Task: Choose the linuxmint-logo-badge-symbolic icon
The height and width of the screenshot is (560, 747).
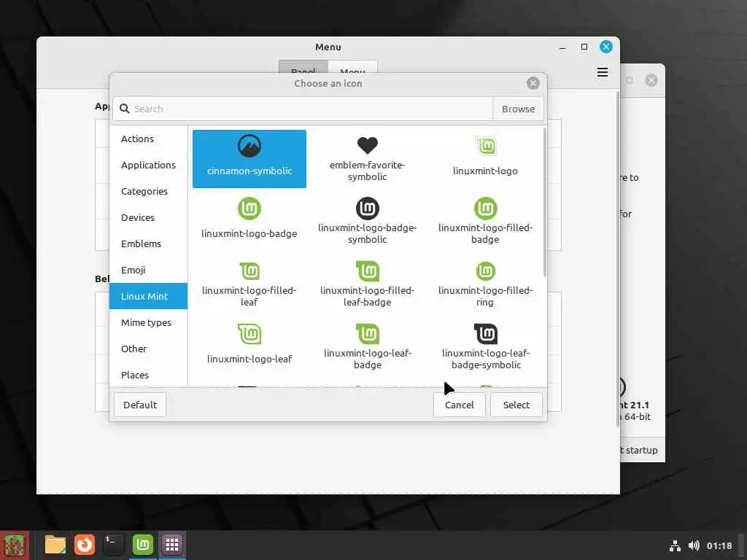Action: (368, 222)
